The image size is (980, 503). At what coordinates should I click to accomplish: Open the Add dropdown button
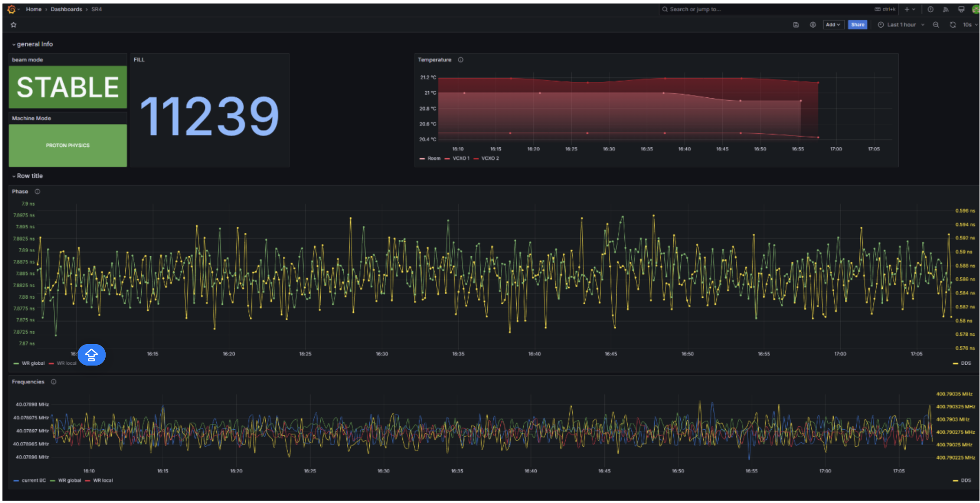(832, 25)
